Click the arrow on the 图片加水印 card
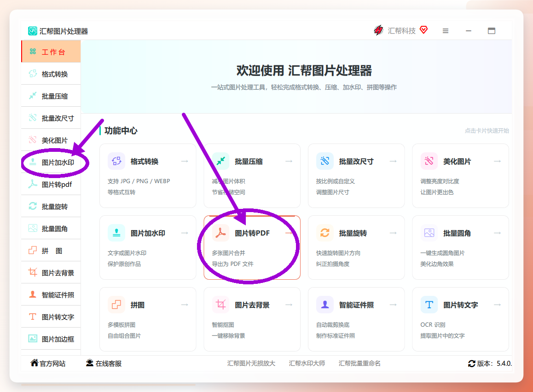This screenshot has height=392, width=533. [185, 233]
